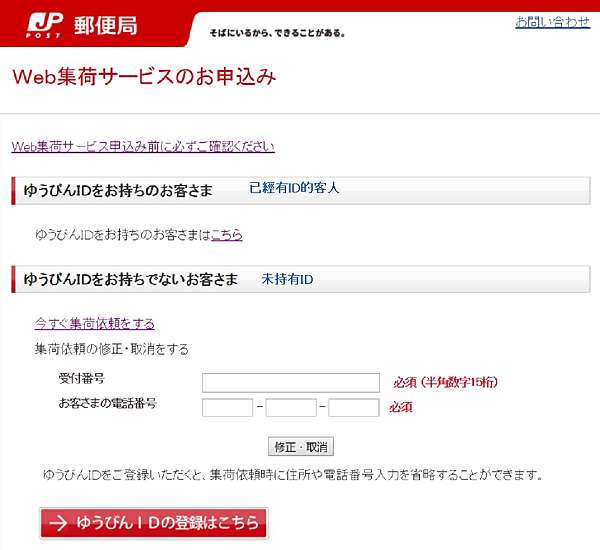Click the 必須 (半角数字15桁) note
The width and height of the screenshot is (600, 550).
[x=445, y=382]
